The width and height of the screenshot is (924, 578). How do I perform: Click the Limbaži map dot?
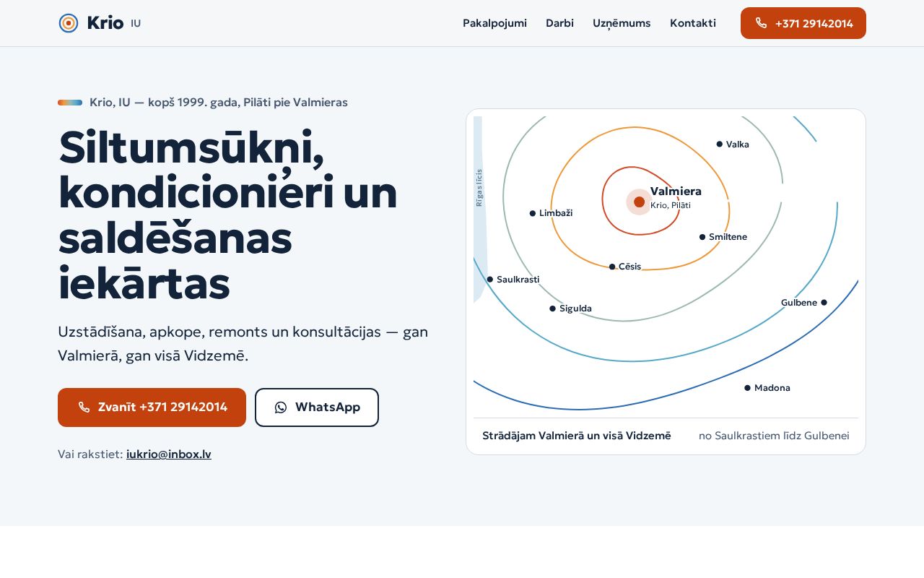coord(533,213)
